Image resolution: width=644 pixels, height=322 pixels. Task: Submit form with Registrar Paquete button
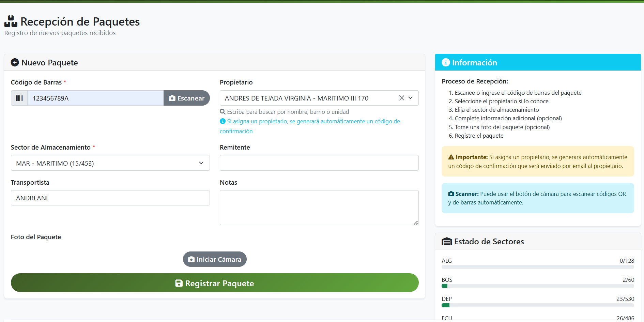coord(215,283)
